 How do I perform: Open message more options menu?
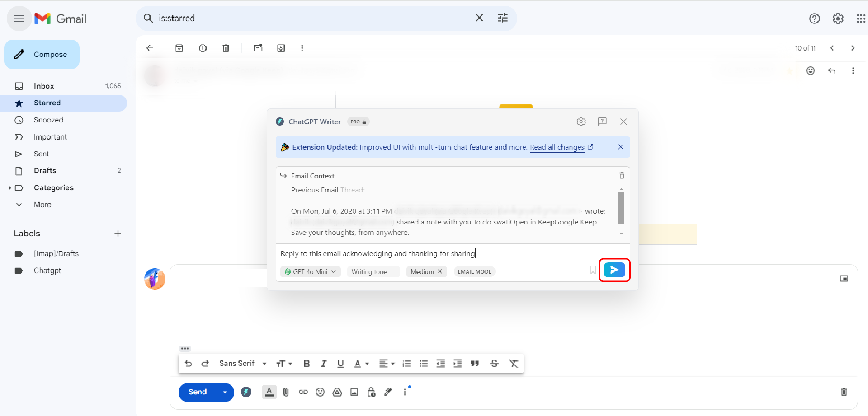(x=853, y=71)
